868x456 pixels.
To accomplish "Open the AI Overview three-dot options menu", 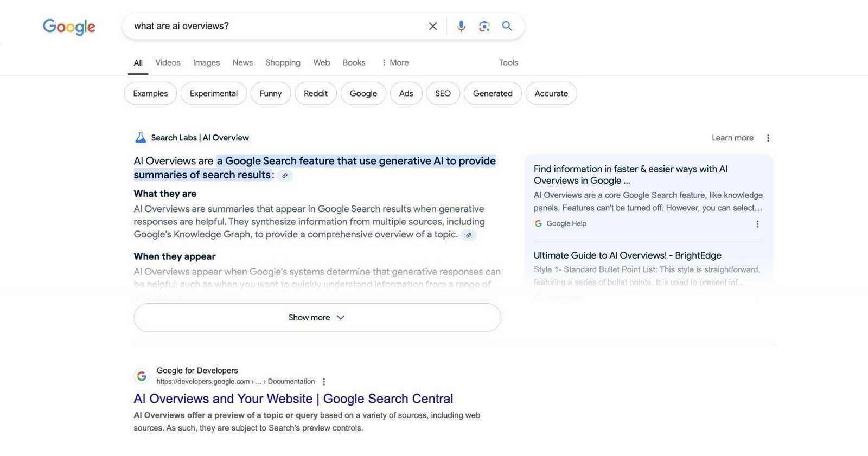I will [x=768, y=138].
